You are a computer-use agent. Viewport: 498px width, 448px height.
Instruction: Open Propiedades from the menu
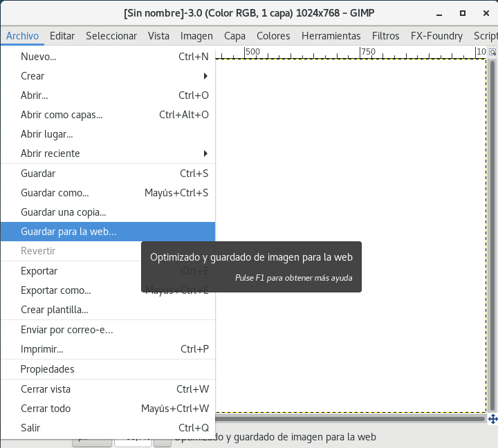coord(48,369)
